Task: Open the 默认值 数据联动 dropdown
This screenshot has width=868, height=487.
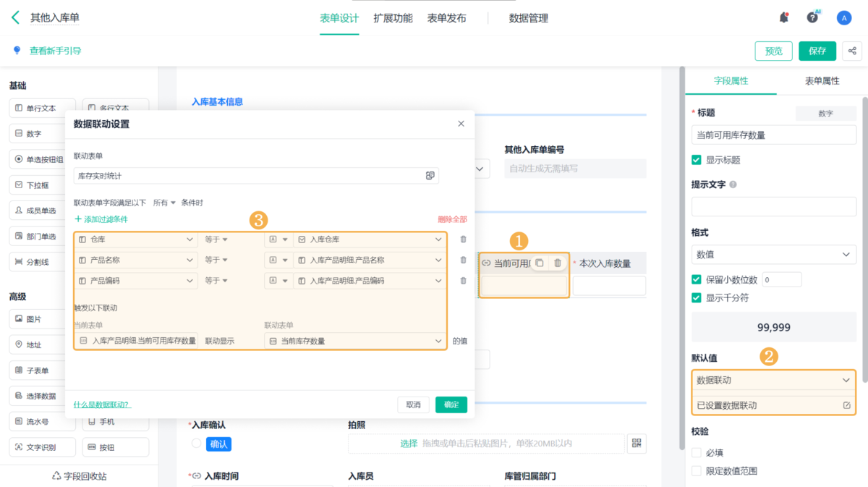Action: pos(774,380)
